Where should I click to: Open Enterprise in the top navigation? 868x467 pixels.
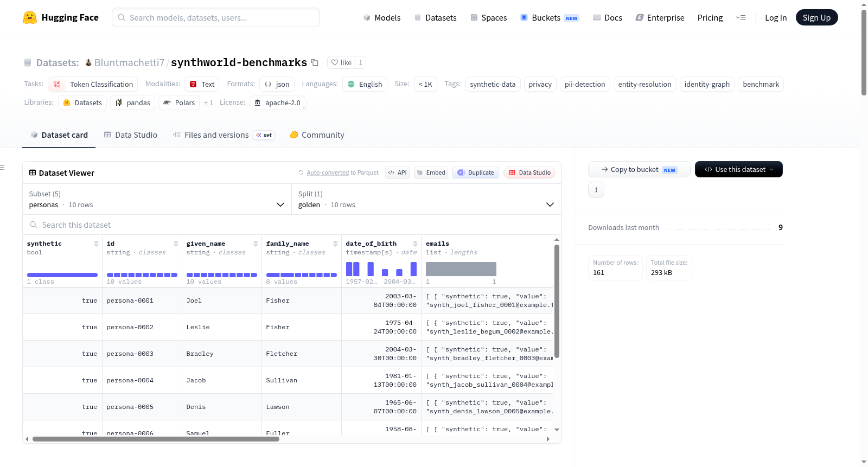pyautogui.click(x=660, y=17)
